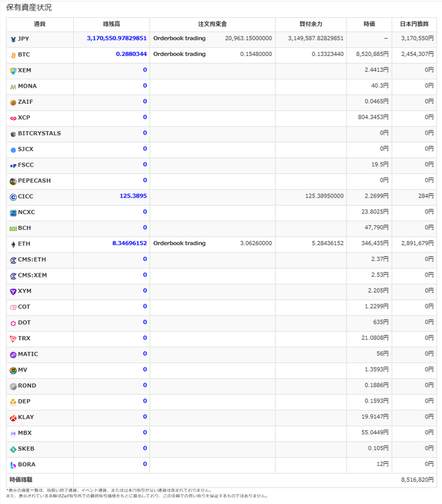Open the BCH zero balance link
The height and width of the screenshot is (504, 442).
point(145,227)
